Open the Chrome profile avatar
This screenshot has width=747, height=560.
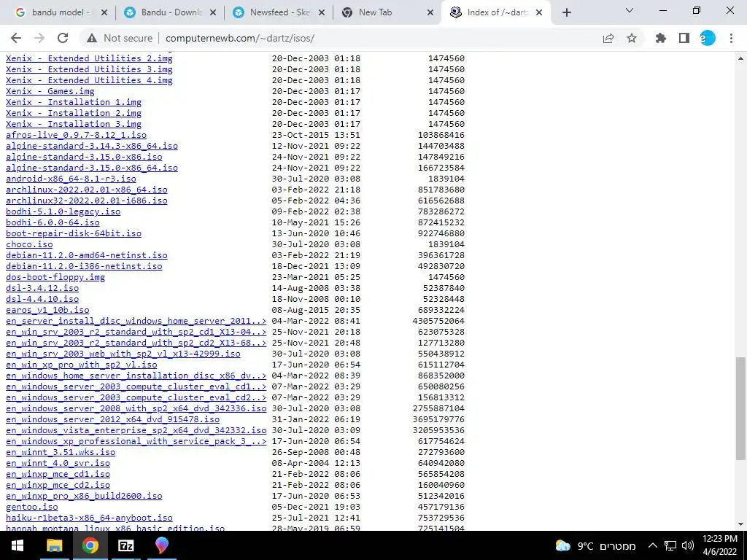tap(708, 38)
